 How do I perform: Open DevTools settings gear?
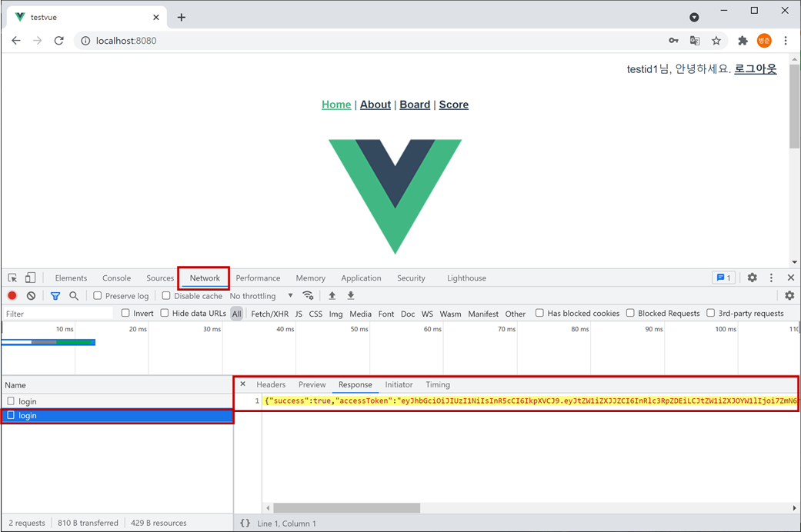point(752,278)
